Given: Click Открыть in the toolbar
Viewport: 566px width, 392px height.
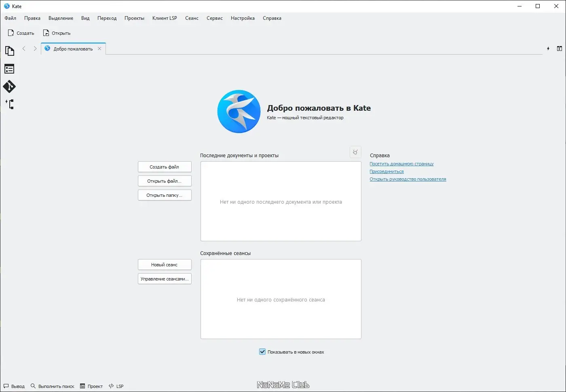Looking at the screenshot, I should [x=57, y=33].
